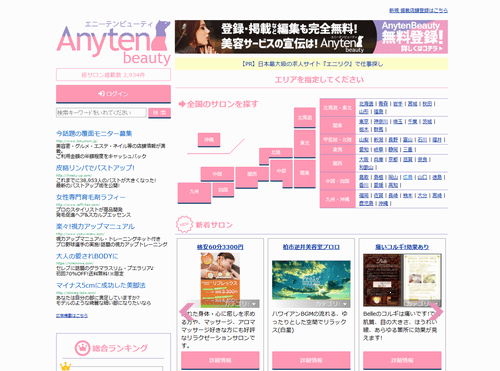Open the 福島 prefecture link

click(378, 112)
